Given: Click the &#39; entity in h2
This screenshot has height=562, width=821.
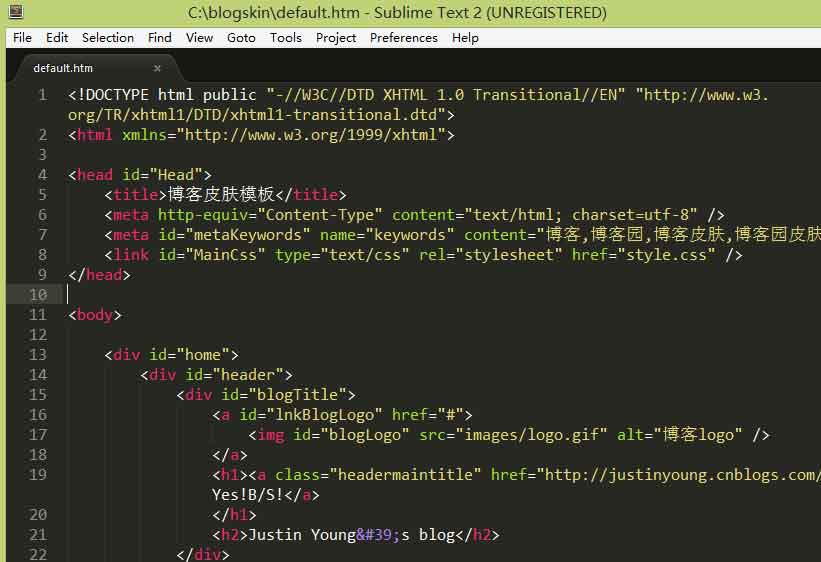Looking at the screenshot, I should pyautogui.click(x=378, y=535).
